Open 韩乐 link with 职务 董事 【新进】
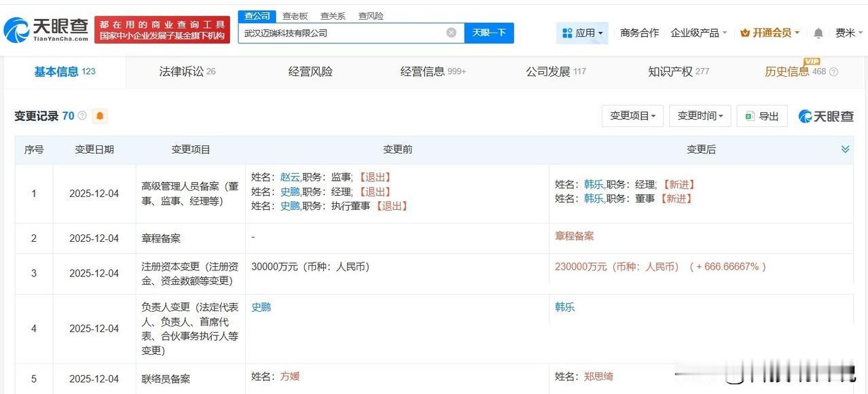Viewport: 868px width, 394px height. (x=594, y=198)
